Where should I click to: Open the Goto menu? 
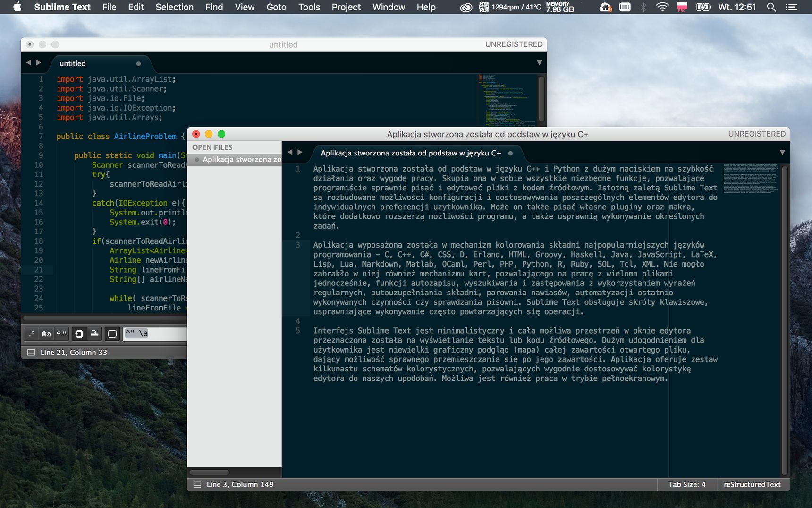[x=276, y=7]
